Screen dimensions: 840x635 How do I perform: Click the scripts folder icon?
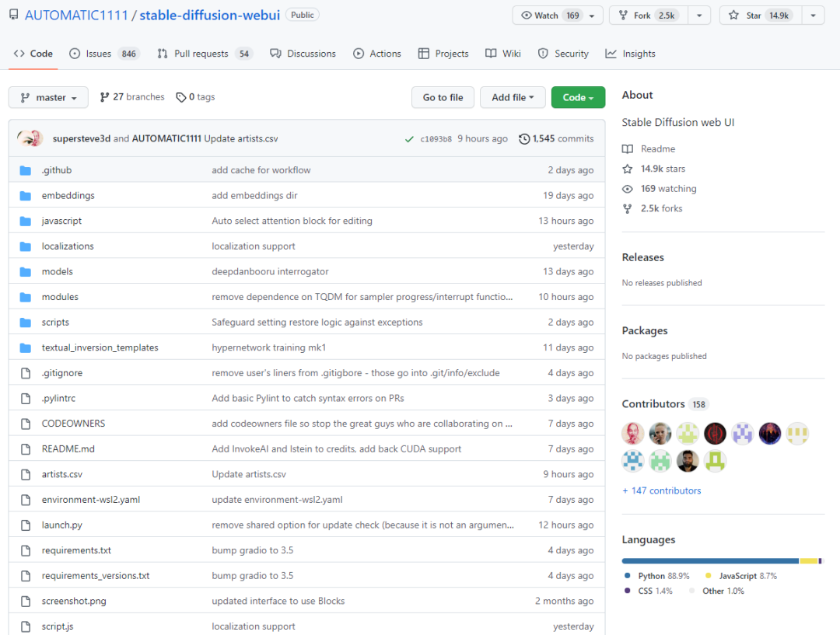pos(25,323)
